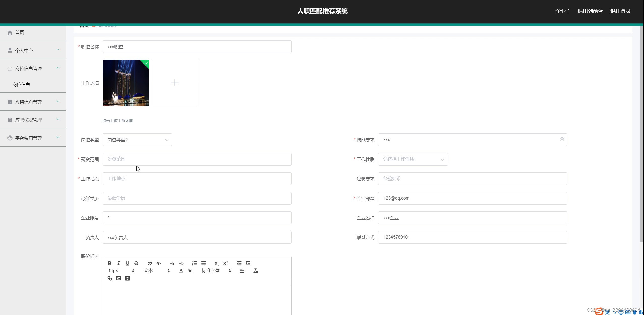
Task: Insert a hyperlink in editor
Action: [x=110, y=278]
